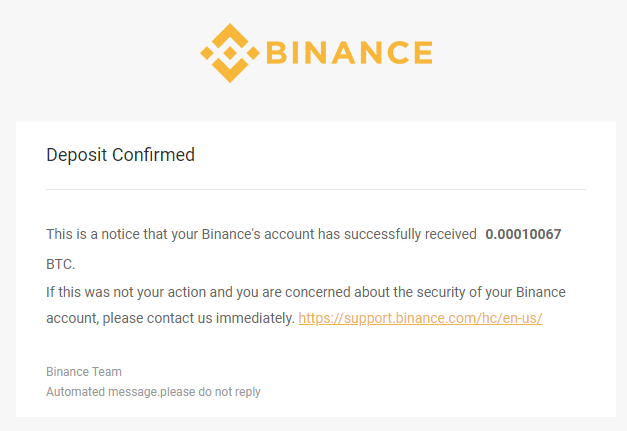Click the Binance Team signature
This screenshot has width=627, height=431.
pyautogui.click(x=84, y=372)
